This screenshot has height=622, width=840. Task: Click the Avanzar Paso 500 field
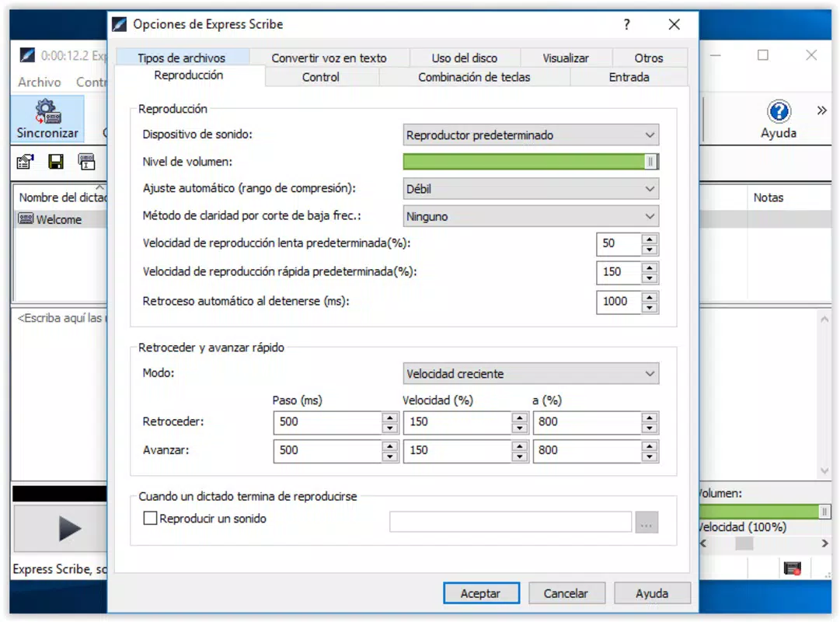[x=328, y=450]
